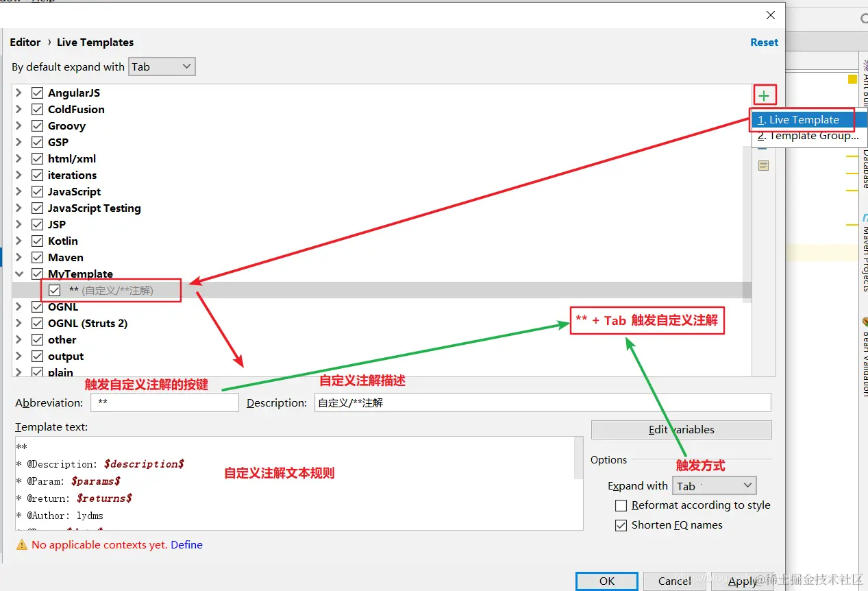Uncheck the JSP group checkbox
The height and width of the screenshot is (591, 868).
click(x=38, y=224)
